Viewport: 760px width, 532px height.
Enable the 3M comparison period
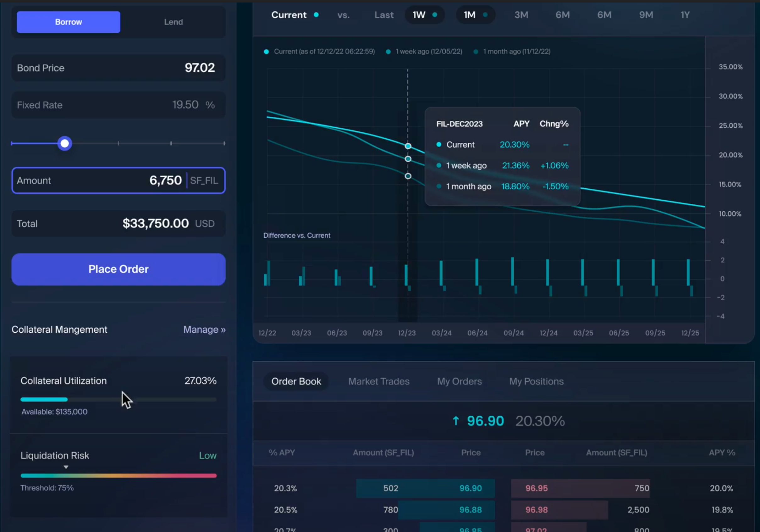521,15
